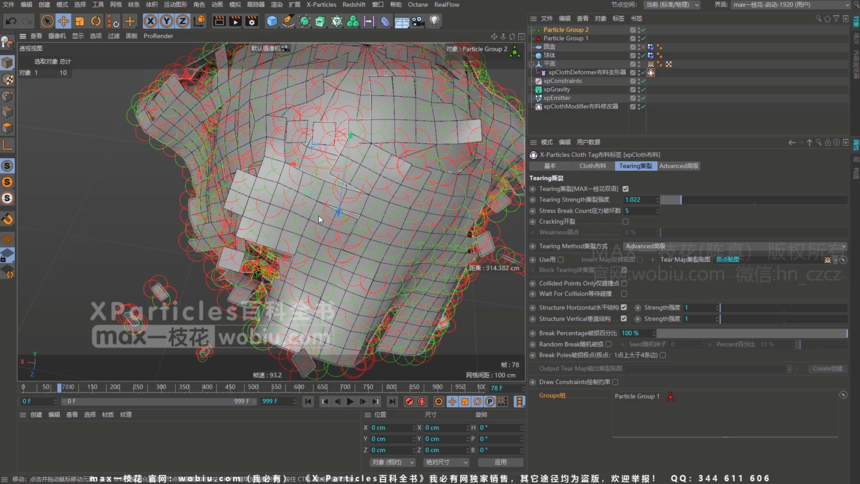Toggle Wait For Collision checkbox
Screen dimensions: 860x484
pos(624,294)
